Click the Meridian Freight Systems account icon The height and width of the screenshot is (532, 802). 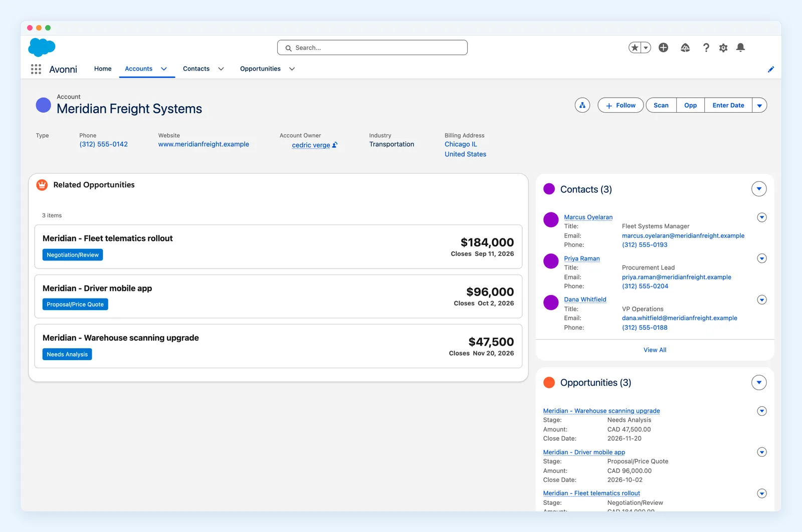click(x=44, y=105)
